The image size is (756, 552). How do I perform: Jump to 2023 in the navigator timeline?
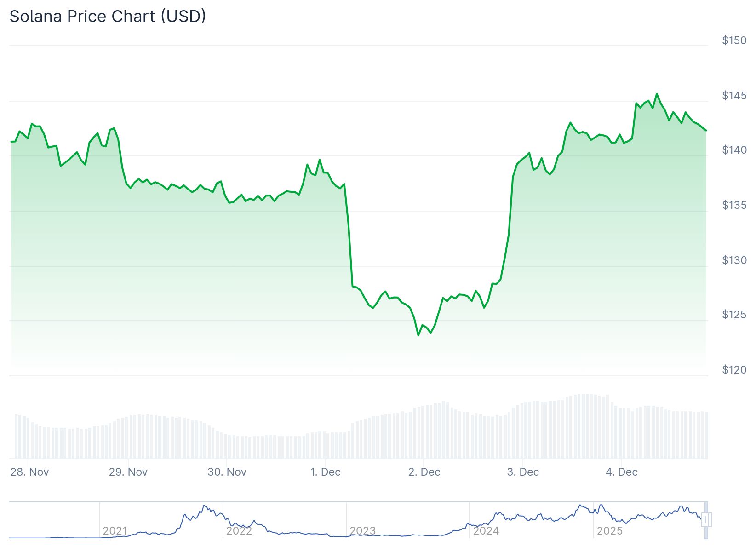363,531
